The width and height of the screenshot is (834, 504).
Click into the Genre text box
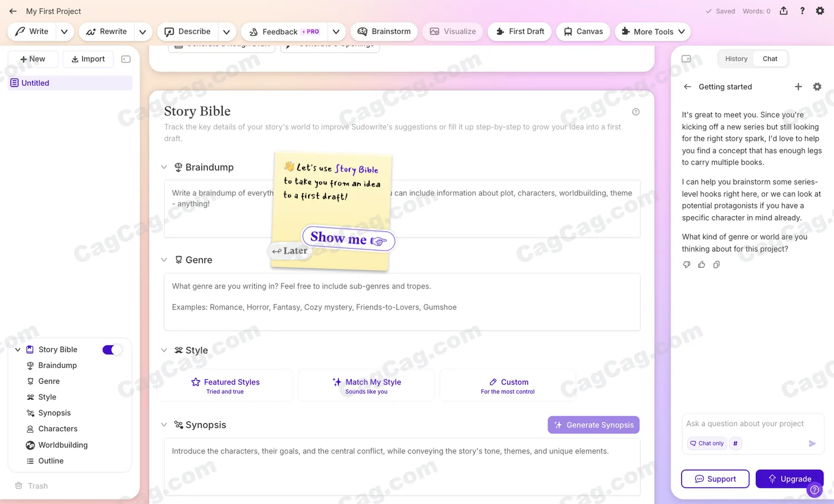coord(402,302)
